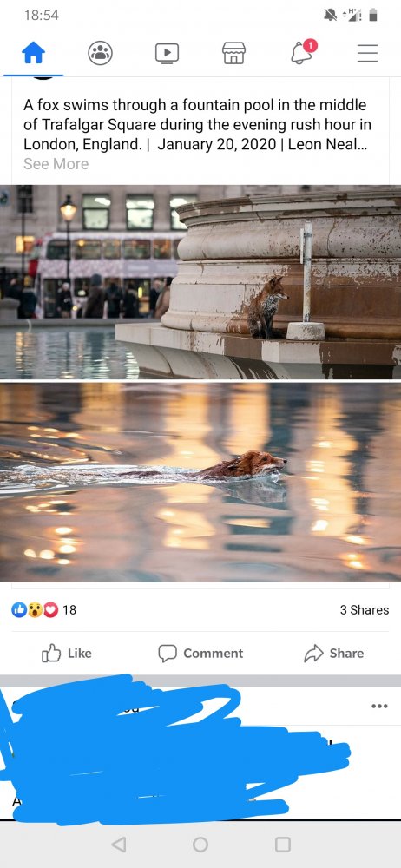Click the thumbs-up Like icon

51,653
